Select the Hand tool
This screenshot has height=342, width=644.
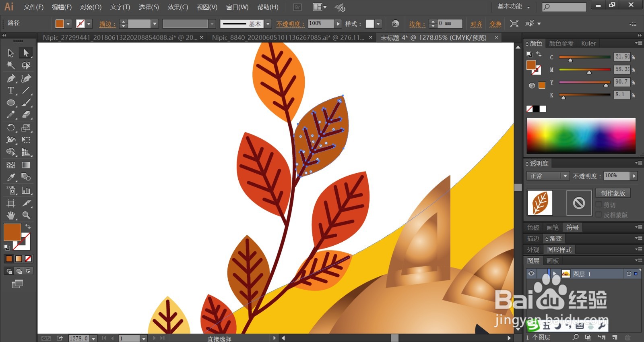[11, 215]
